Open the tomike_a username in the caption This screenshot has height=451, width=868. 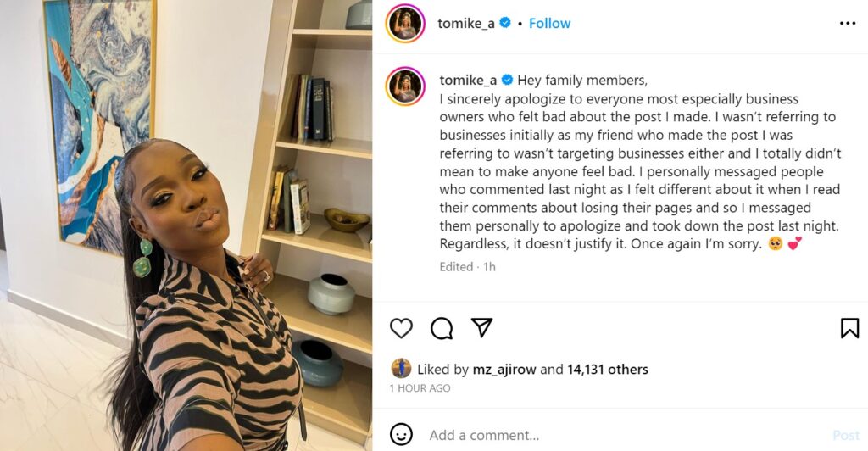(467, 80)
